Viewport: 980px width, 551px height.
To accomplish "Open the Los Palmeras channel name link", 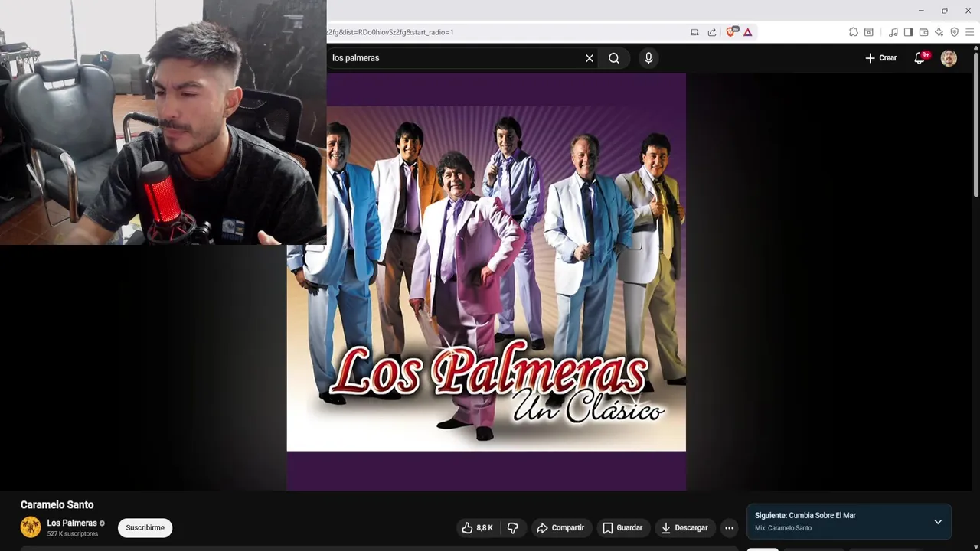I will coord(72,523).
